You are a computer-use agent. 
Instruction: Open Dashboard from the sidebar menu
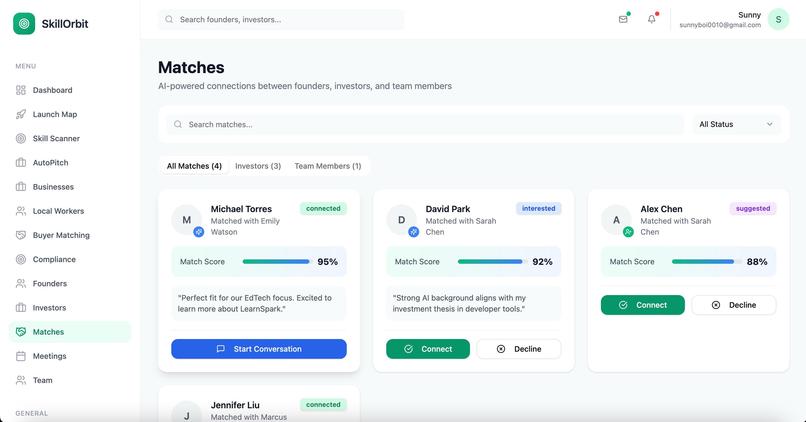coord(70,90)
